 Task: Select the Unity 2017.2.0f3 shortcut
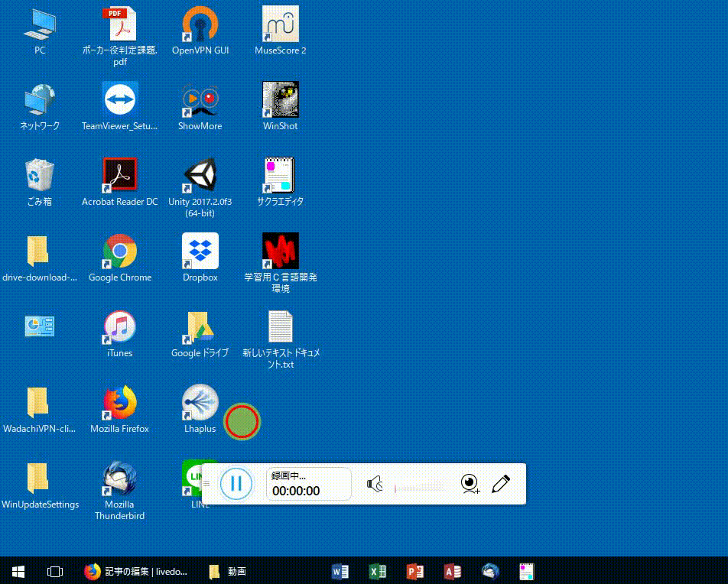coord(200,188)
